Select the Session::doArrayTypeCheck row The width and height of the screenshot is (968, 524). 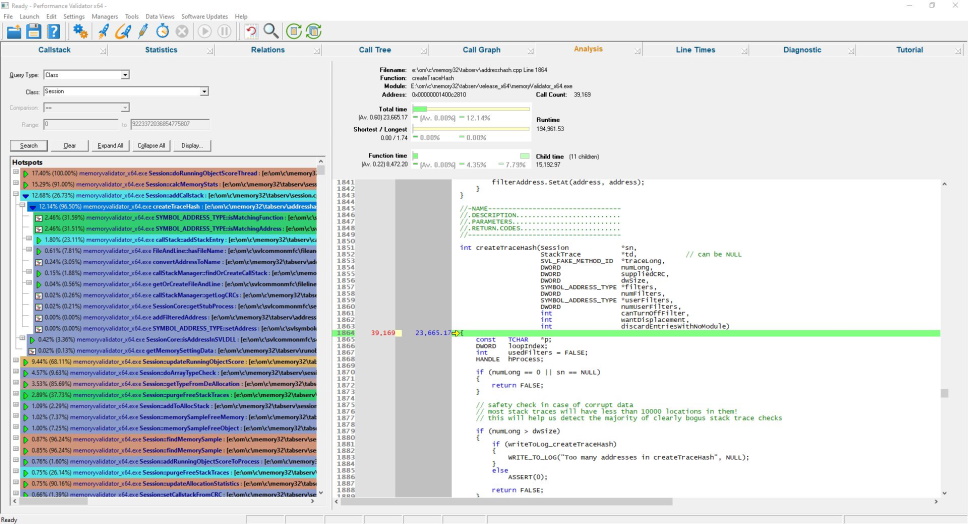(169, 373)
